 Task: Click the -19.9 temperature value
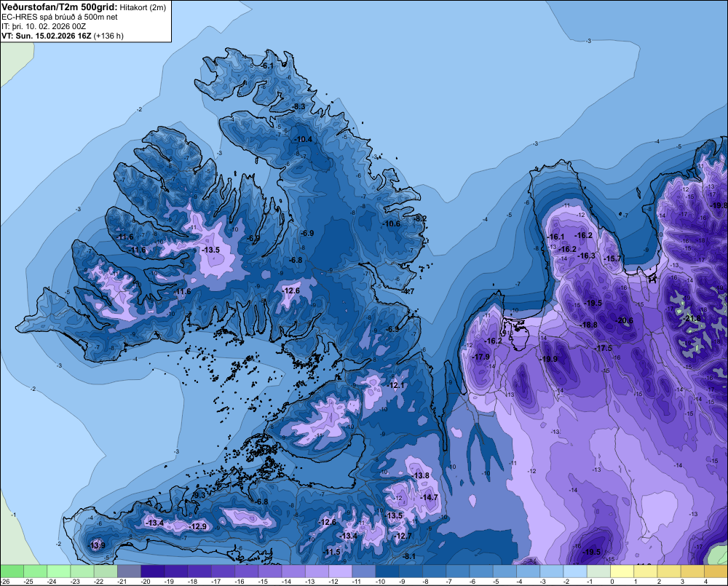548,359
